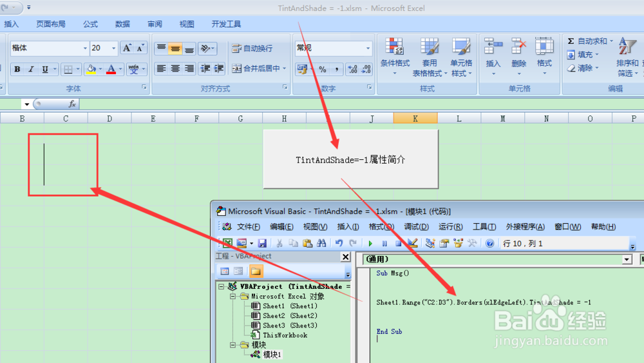Open the 公式 ribbon tab

click(90, 25)
